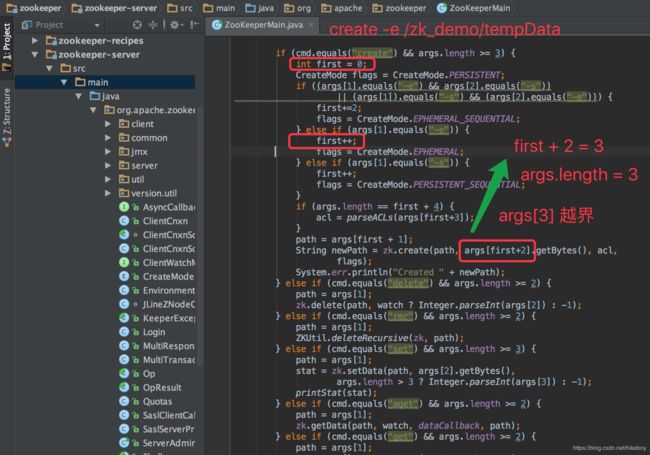
Task: Click the MultiTransactionRecord class icon
Action: 124,360
